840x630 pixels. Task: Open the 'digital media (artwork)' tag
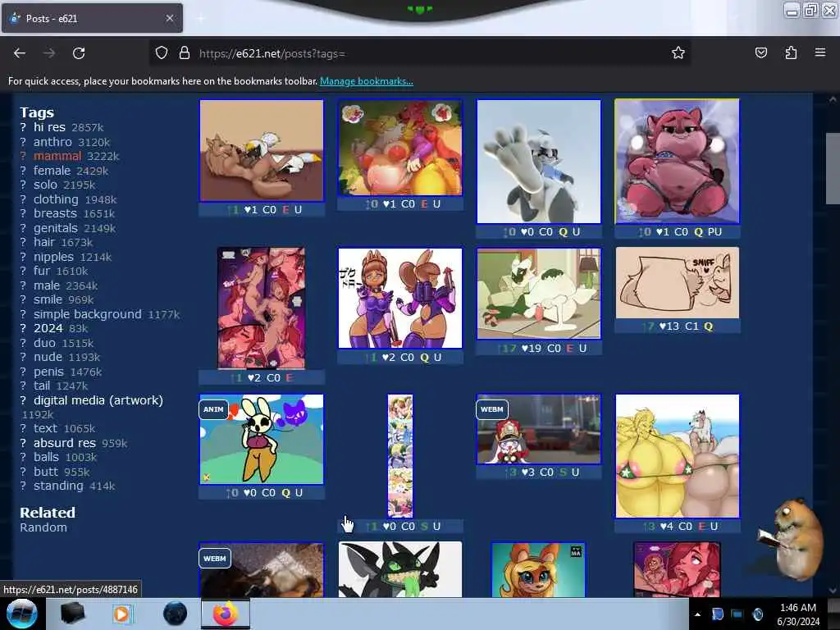[98, 400]
